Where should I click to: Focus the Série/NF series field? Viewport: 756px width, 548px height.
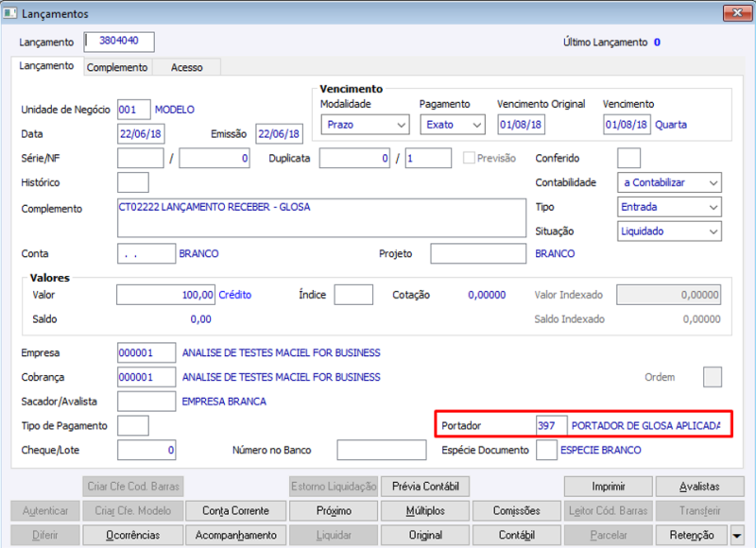coord(140,158)
